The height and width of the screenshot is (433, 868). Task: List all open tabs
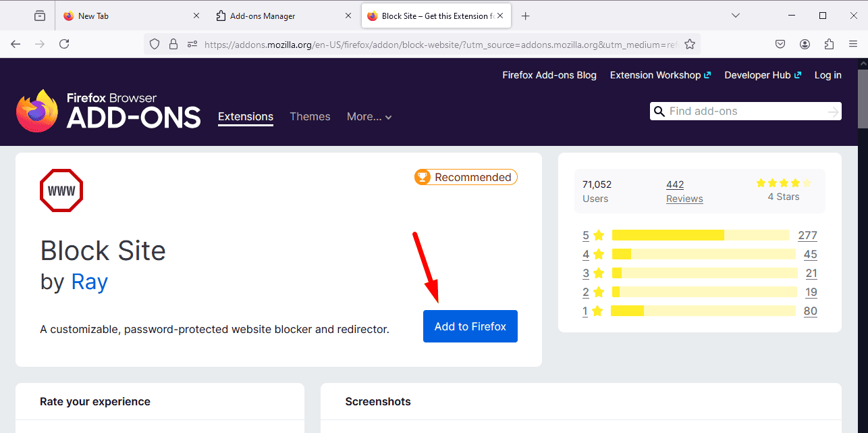coord(736,16)
